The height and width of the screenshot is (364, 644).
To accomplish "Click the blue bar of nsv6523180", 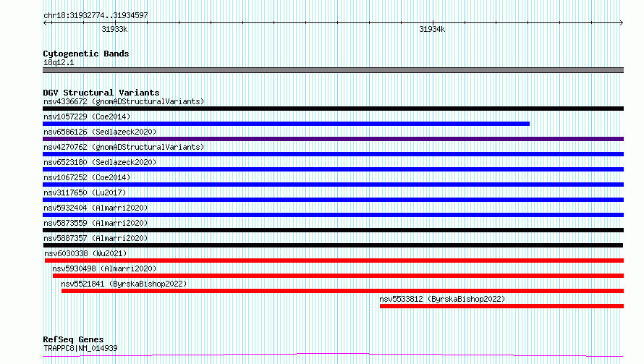I will click(333, 169).
